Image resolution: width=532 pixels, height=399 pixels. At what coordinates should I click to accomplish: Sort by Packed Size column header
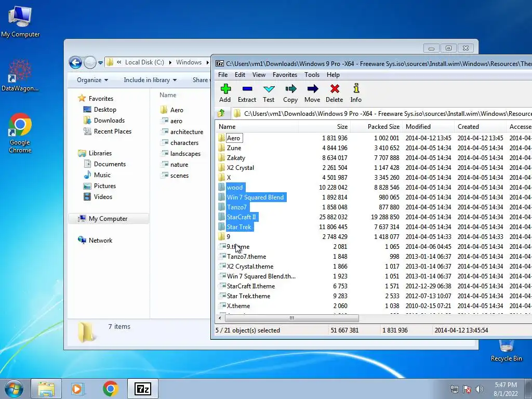(376, 127)
